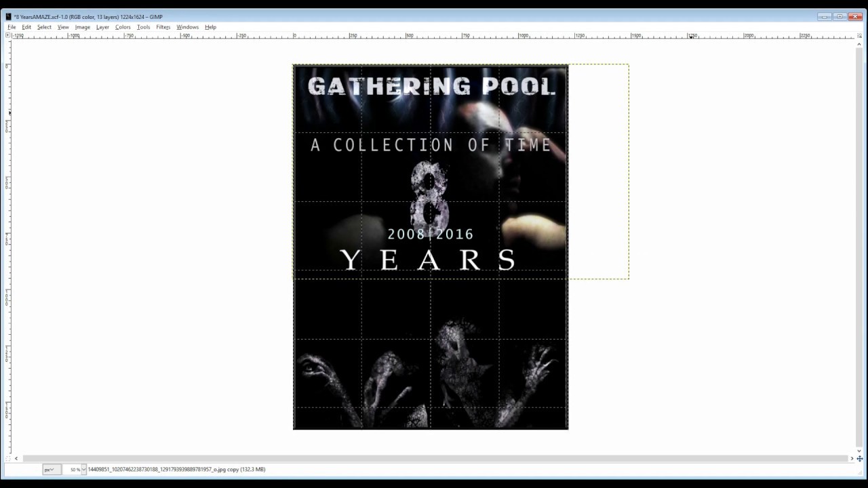Click the GATHERING POOL title on canvas
The width and height of the screenshot is (868, 488).
point(431,86)
